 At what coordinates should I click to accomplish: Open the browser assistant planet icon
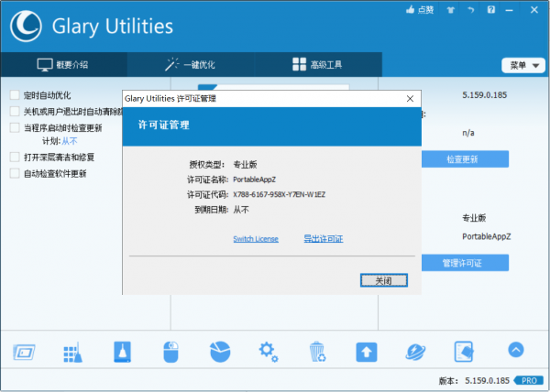pyautogui.click(x=415, y=352)
